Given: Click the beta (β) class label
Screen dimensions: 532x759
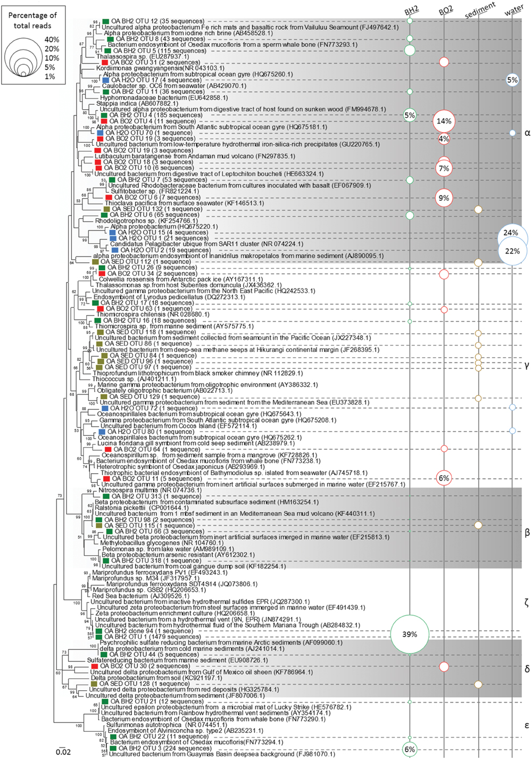Looking at the screenshot, I should 527,532.
